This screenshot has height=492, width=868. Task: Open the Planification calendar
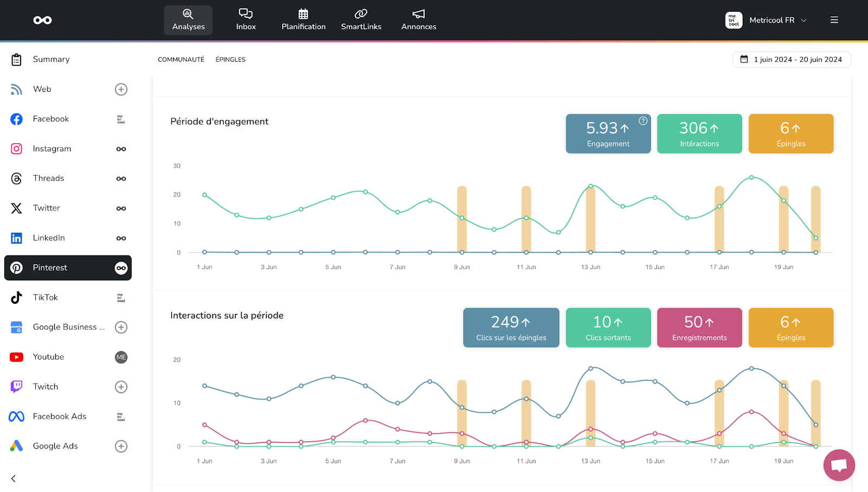point(303,20)
